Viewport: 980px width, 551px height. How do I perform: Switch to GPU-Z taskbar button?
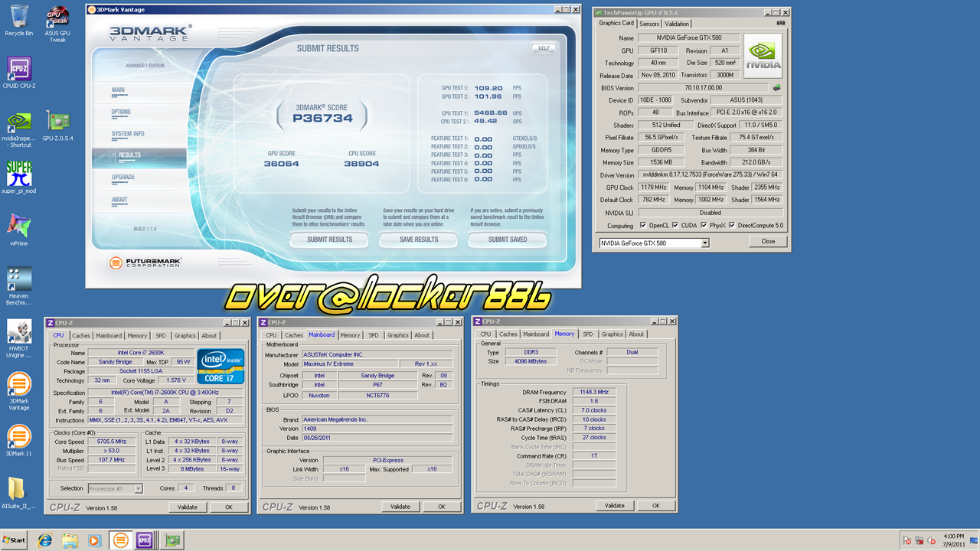click(172, 540)
